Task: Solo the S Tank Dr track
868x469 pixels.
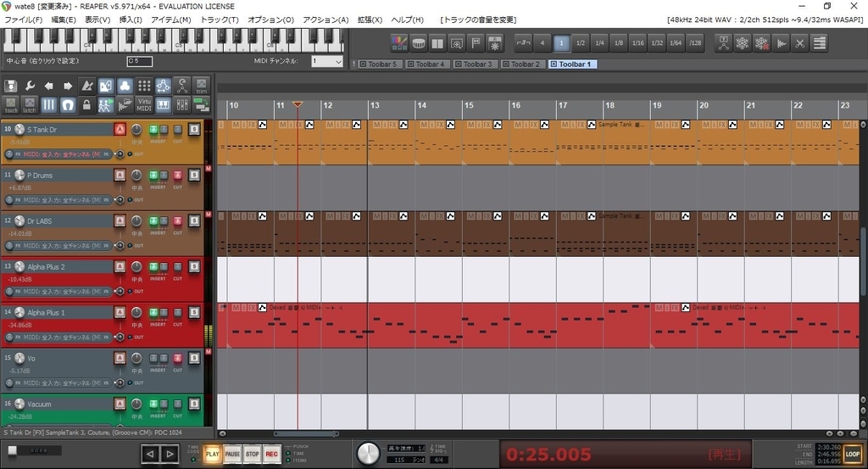Action: [x=194, y=129]
